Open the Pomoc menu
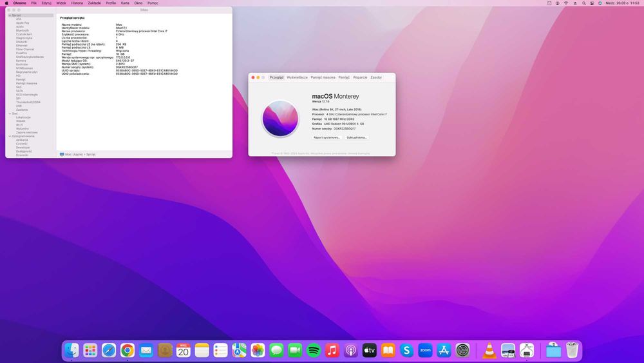644x363 pixels. (153, 3)
